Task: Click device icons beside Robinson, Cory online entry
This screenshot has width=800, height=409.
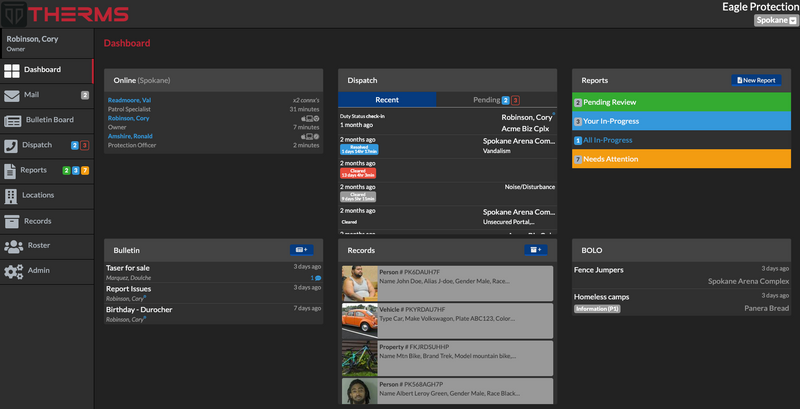Action: [310, 118]
